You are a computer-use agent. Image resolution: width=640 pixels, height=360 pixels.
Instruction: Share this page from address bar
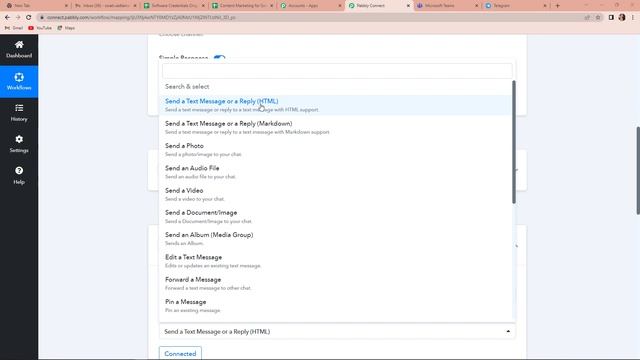[587, 18]
